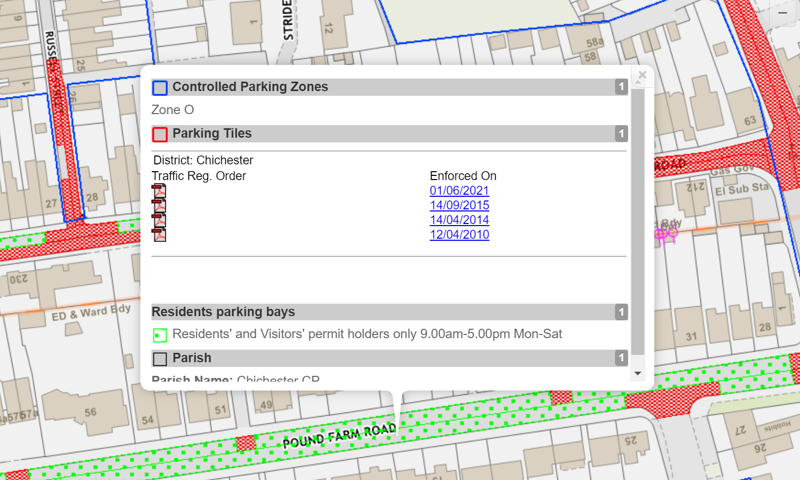Open the 12/04/2010 enforcement link
The image size is (800, 480).
[459, 234]
